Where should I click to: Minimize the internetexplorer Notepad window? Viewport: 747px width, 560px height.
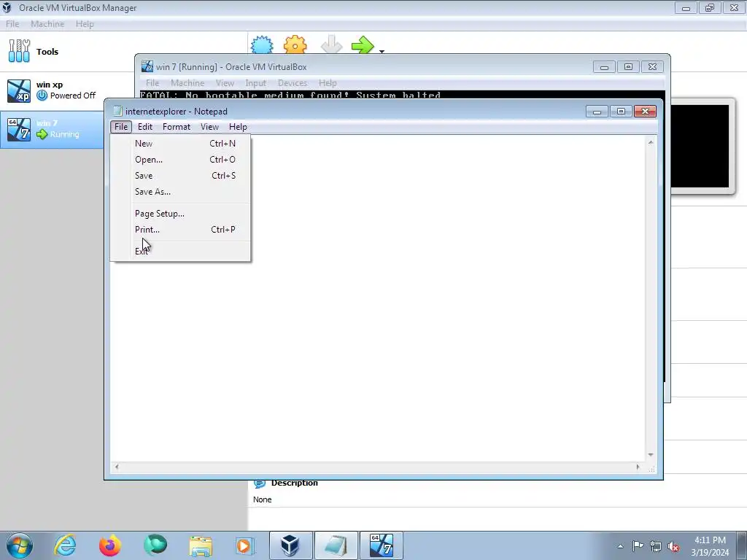pyautogui.click(x=597, y=112)
